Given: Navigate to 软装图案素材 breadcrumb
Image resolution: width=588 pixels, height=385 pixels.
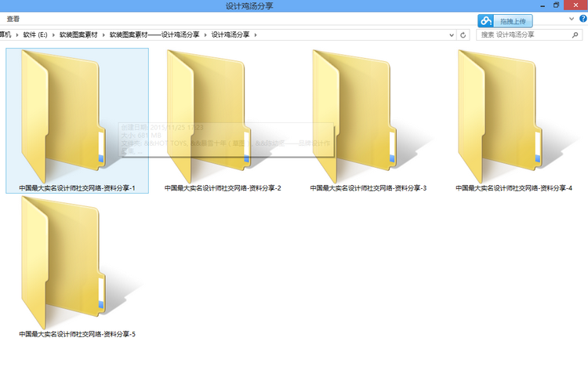Looking at the screenshot, I should click(78, 35).
